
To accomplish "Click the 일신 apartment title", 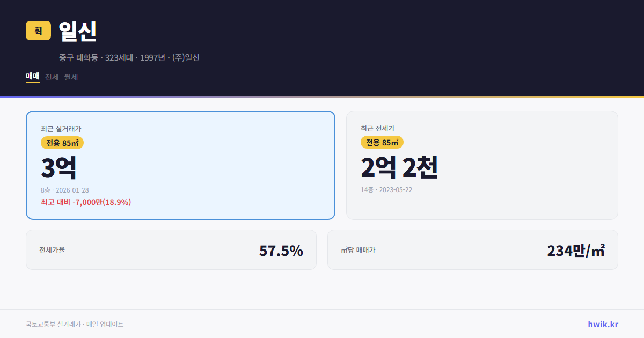I will click(77, 32).
